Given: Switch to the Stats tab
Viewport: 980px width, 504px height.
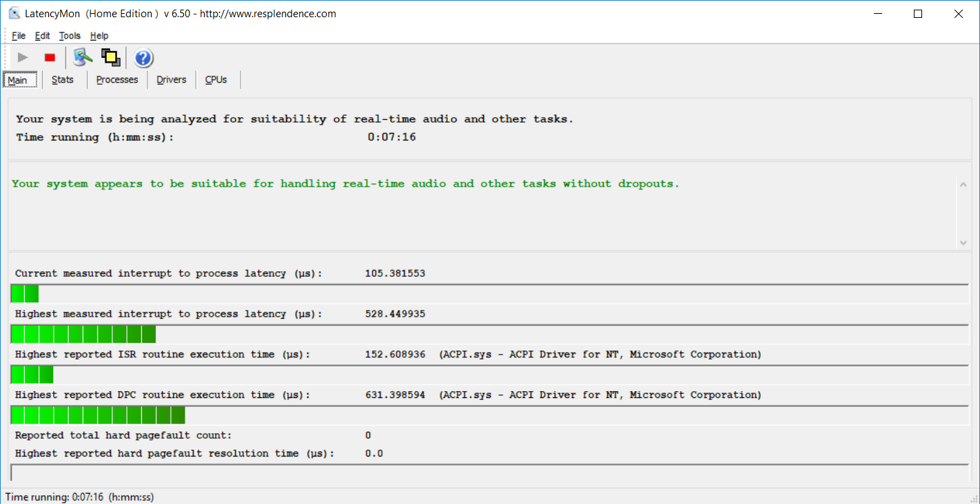Looking at the screenshot, I should click(63, 80).
